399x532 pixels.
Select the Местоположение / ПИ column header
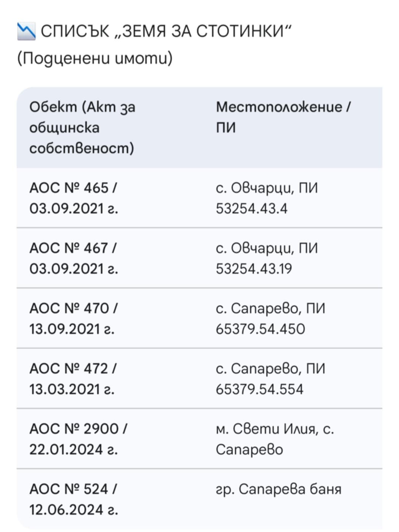click(x=283, y=117)
